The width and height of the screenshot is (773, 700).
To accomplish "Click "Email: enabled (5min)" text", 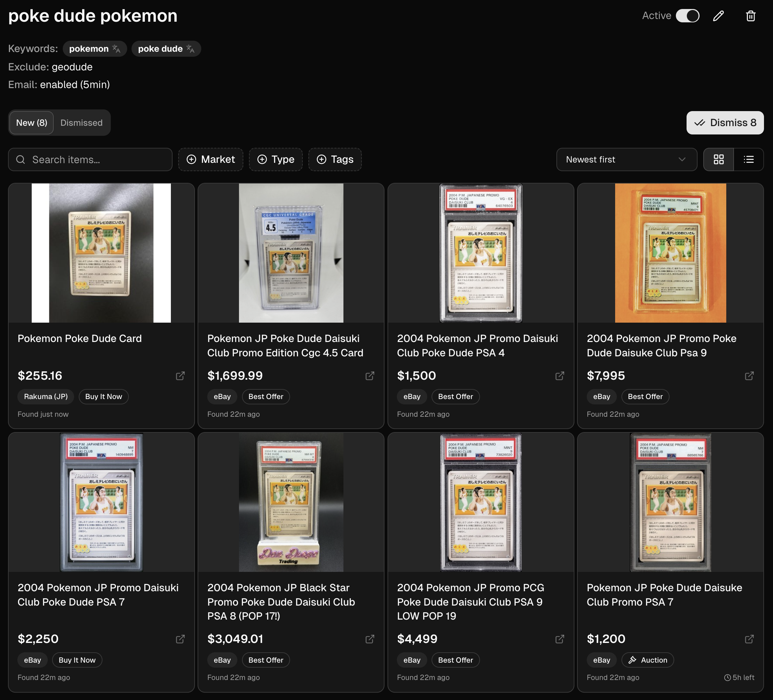I will tap(59, 85).
